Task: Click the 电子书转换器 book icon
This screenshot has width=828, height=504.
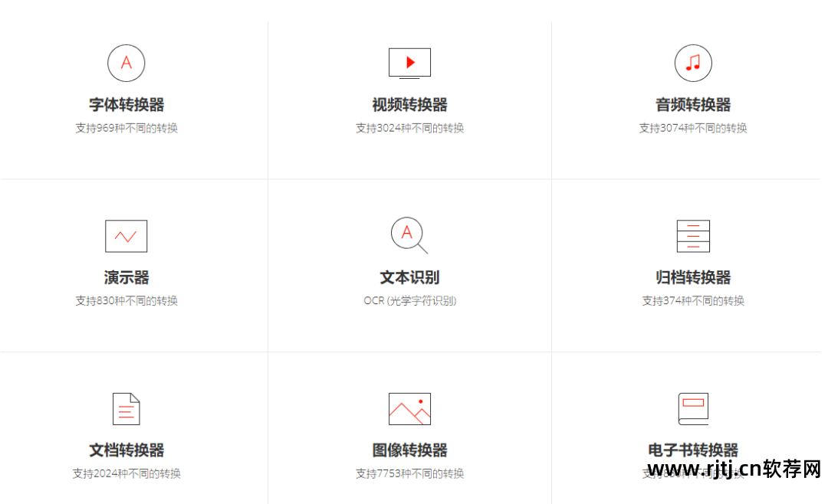Action: pos(693,408)
